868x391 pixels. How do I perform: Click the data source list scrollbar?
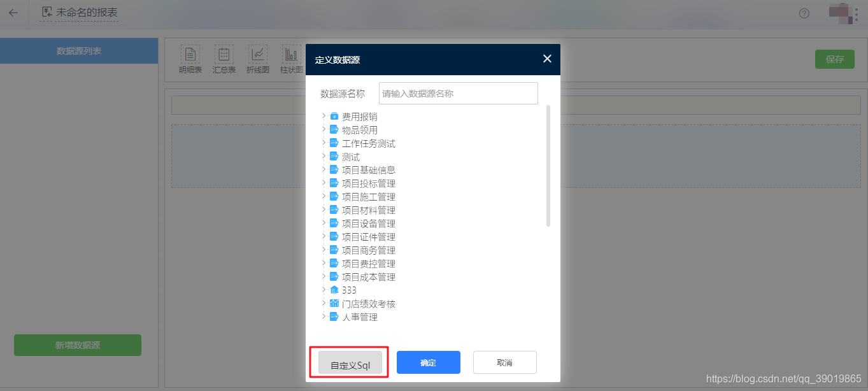(548, 166)
